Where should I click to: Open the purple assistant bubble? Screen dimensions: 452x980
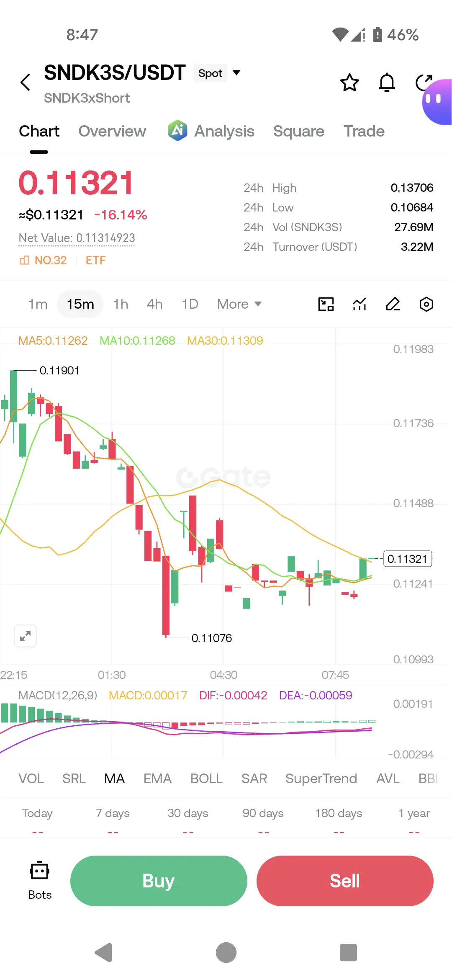[x=437, y=102]
